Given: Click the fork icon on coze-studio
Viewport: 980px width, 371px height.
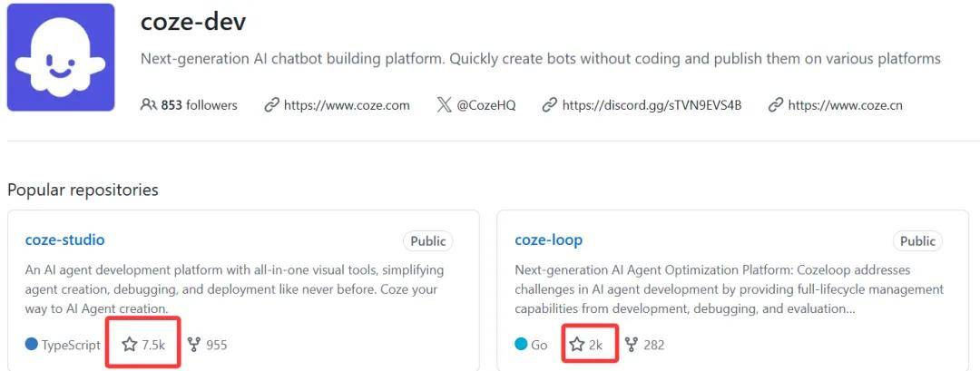Looking at the screenshot, I should click(x=193, y=345).
